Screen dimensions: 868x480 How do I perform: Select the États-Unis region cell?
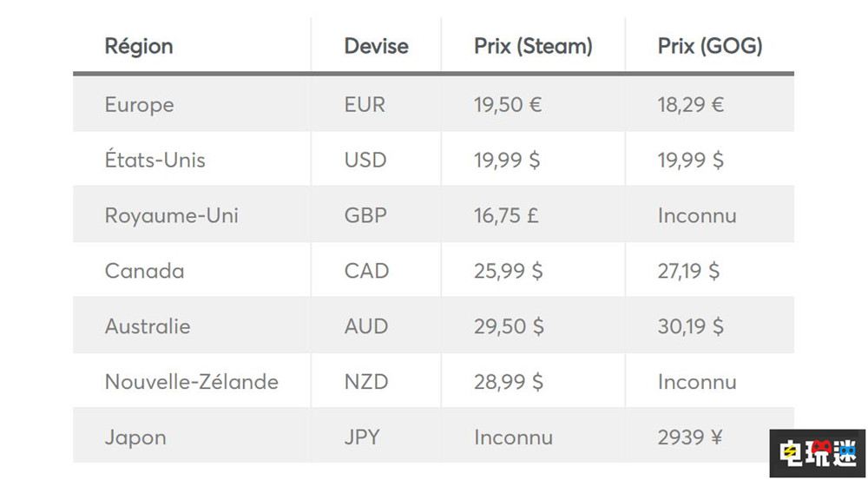click(x=155, y=160)
